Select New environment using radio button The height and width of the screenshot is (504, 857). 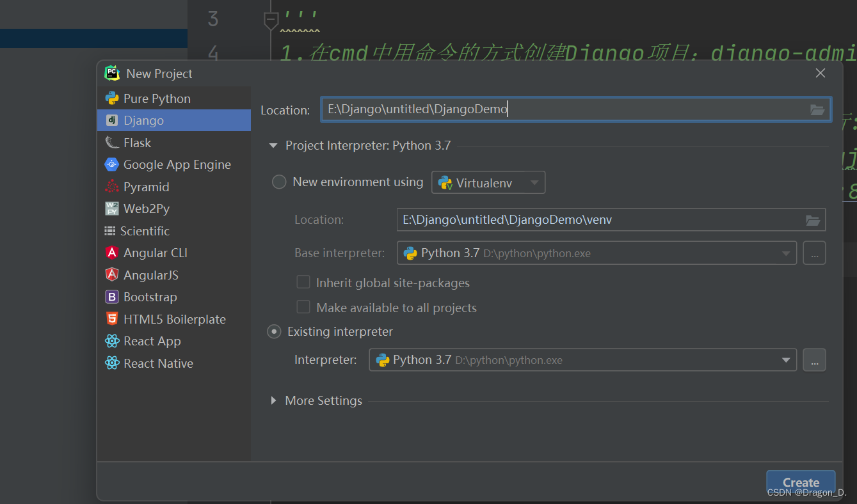click(x=279, y=182)
